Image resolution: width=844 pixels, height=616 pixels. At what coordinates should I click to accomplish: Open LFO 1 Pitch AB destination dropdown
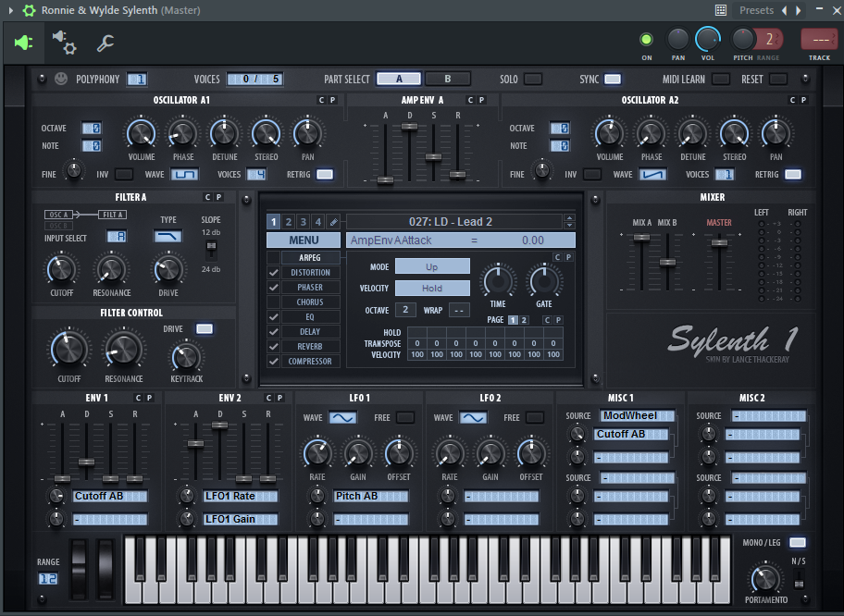coord(371,496)
